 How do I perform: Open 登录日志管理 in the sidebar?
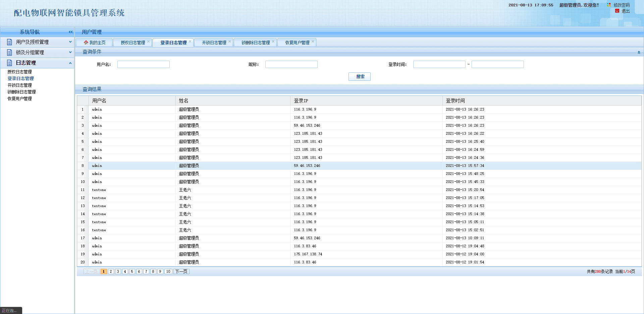[21, 78]
